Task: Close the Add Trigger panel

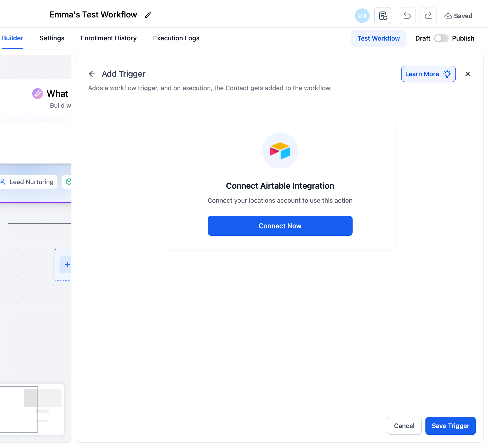Action: tap(467, 74)
